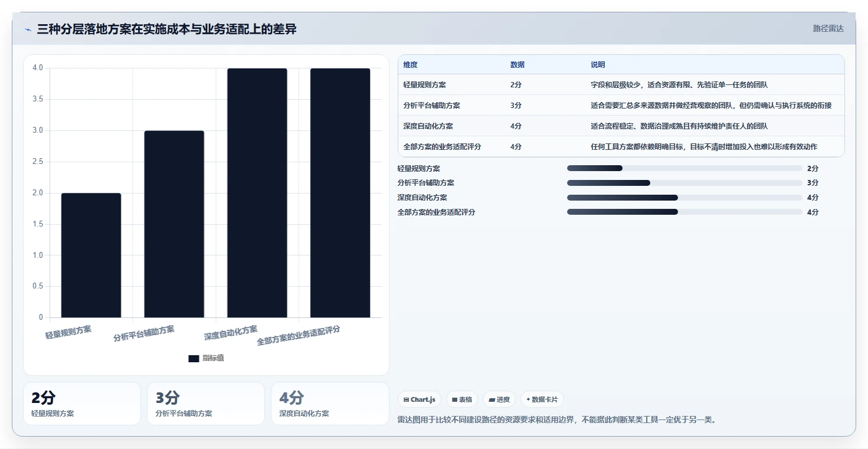Click description 字段和层级较少 in table
Viewport: 868px width, 449px height.
(x=679, y=85)
